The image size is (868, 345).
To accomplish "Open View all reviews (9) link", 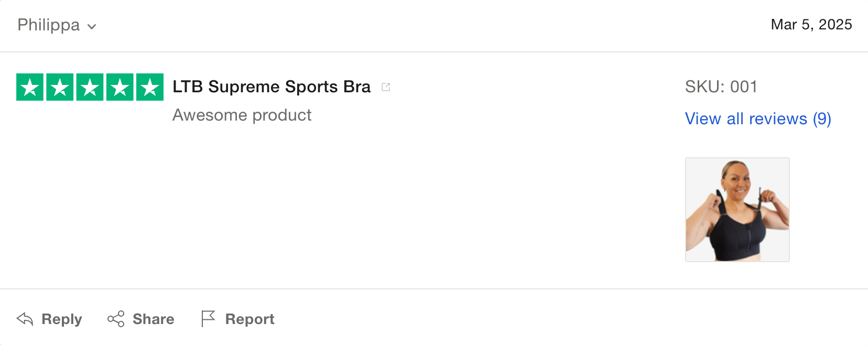I will point(758,119).
